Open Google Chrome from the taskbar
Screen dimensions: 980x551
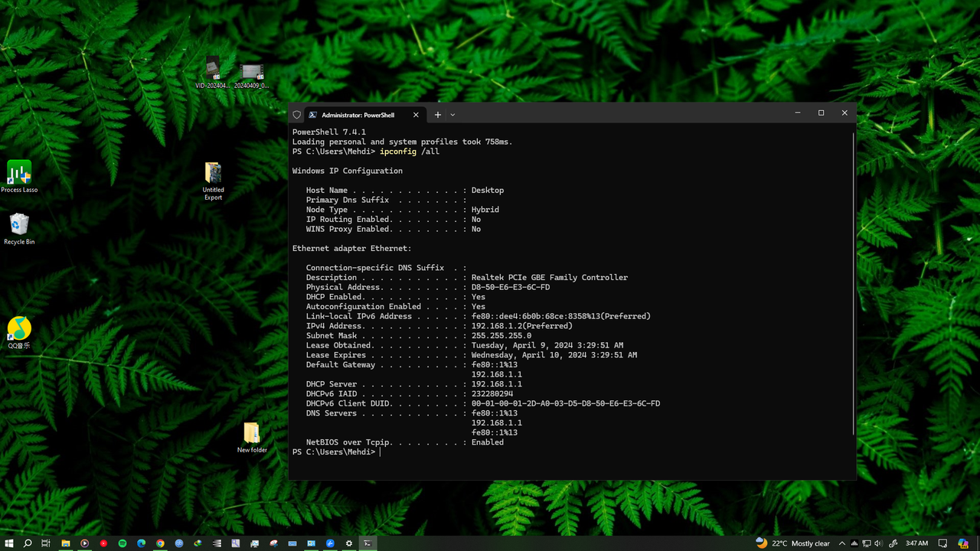click(160, 543)
